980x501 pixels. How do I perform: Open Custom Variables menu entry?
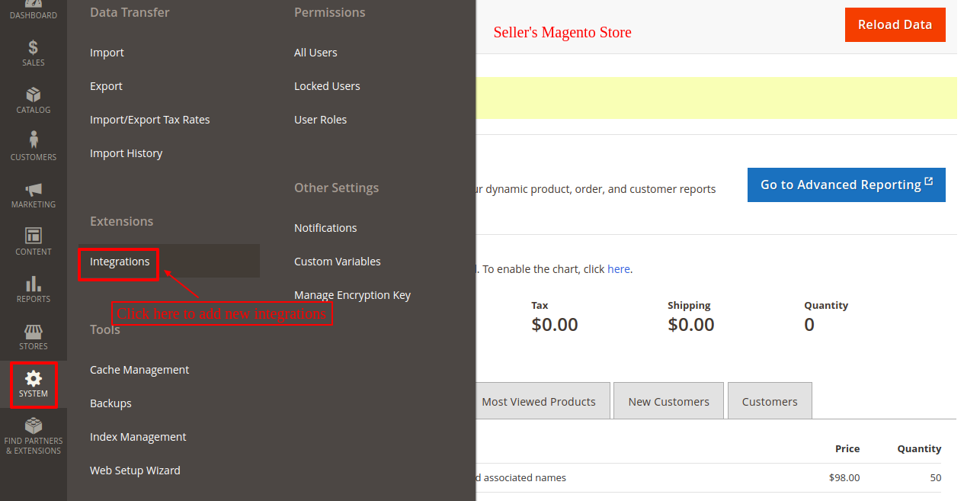pos(338,262)
